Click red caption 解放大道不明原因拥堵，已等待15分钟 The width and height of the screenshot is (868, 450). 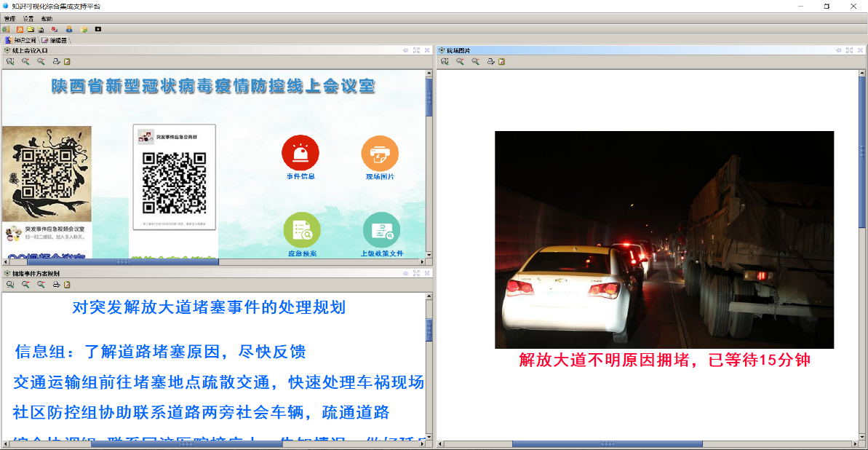665,360
